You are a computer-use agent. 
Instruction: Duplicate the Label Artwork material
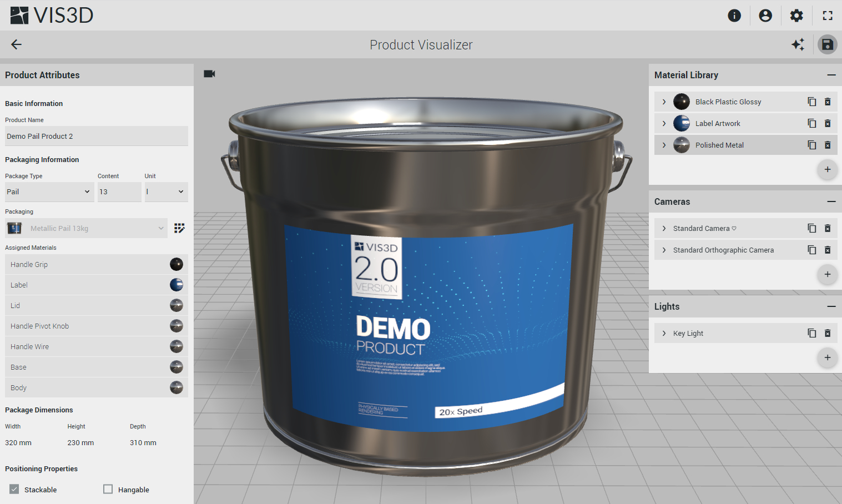811,123
